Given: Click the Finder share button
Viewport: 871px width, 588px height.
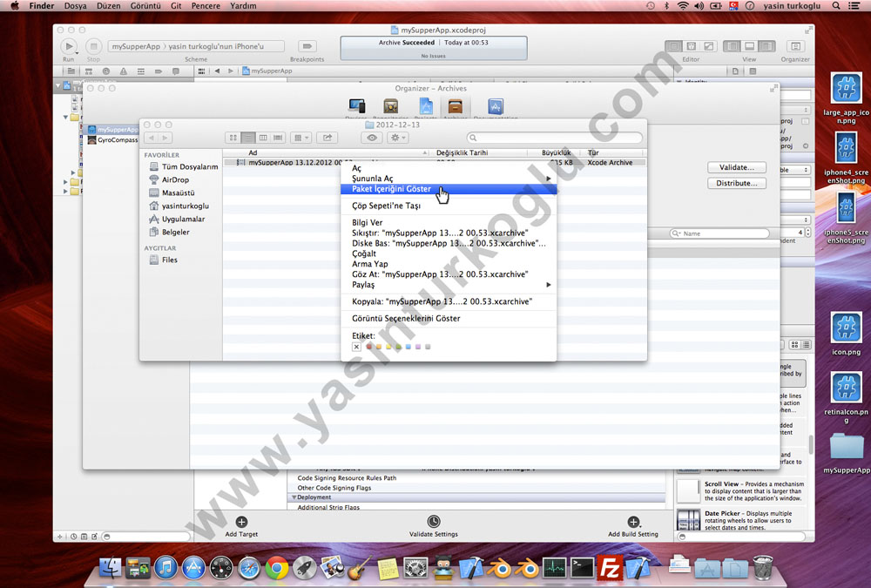Looking at the screenshot, I should (x=327, y=138).
